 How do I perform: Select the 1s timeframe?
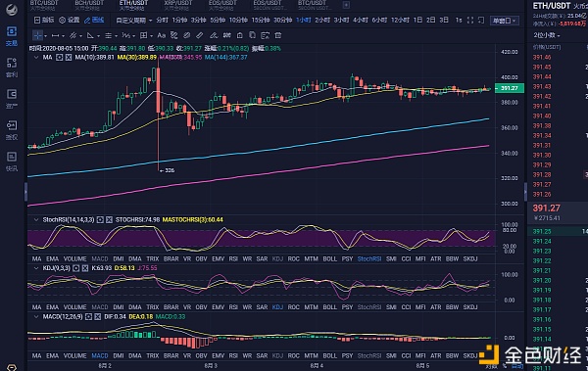(459, 21)
